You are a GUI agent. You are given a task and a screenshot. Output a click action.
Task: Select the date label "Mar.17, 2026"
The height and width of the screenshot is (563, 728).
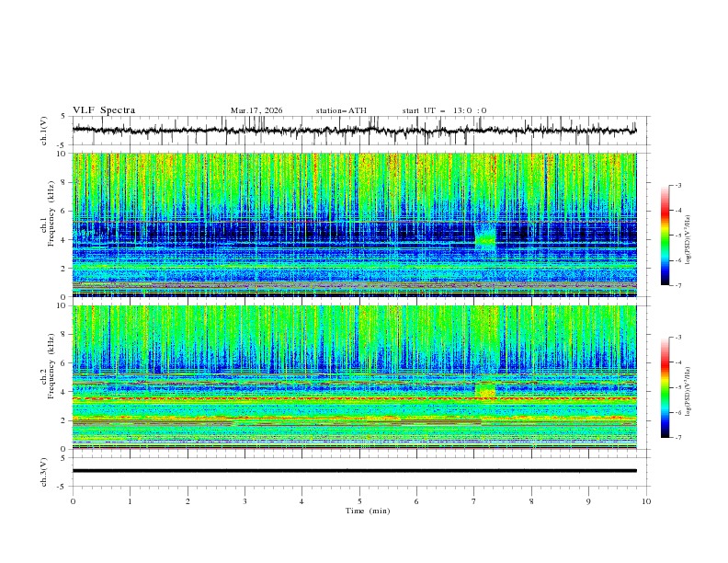click(x=256, y=110)
